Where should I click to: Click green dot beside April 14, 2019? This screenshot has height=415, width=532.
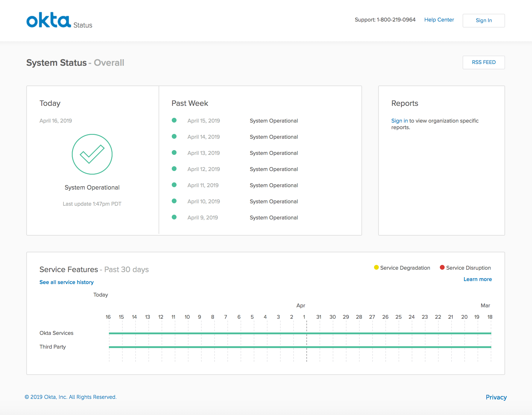[x=174, y=137]
